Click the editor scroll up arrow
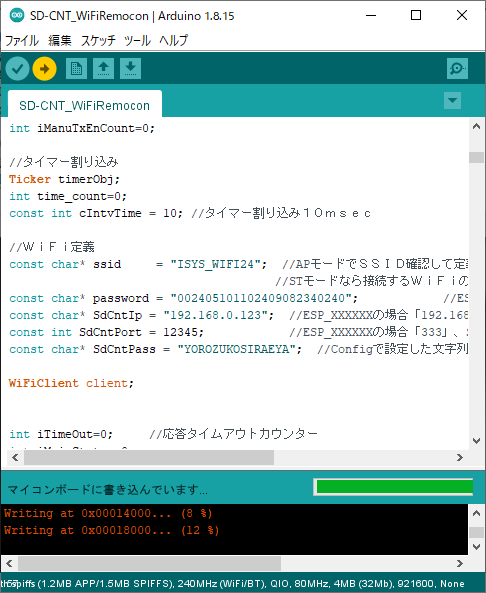This screenshot has height=593, width=486. click(x=477, y=127)
